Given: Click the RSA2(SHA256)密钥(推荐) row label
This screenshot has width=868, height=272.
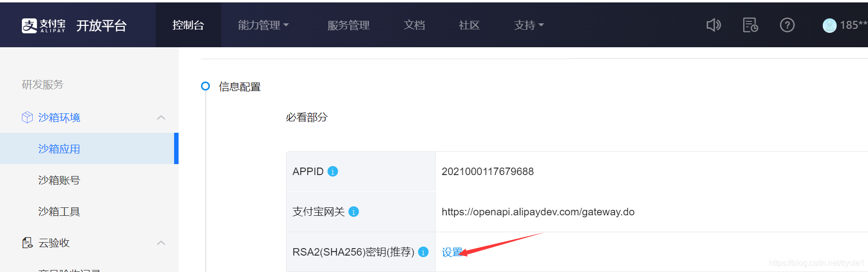Looking at the screenshot, I should [x=353, y=252].
